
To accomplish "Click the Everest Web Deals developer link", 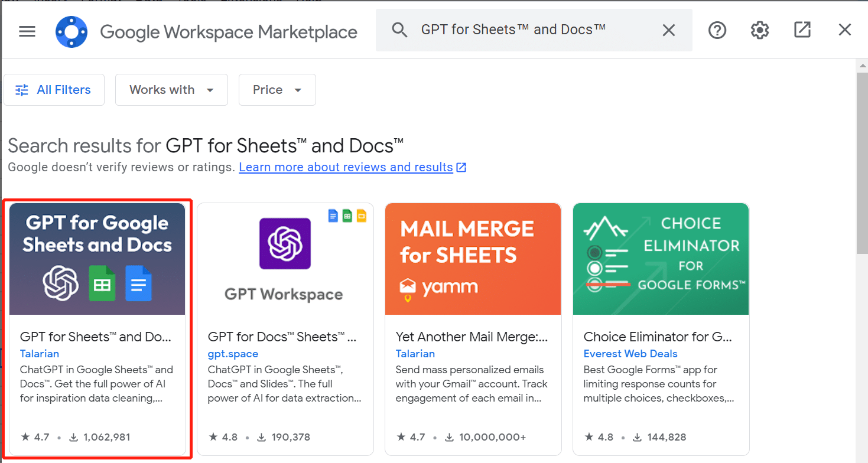I will pyautogui.click(x=630, y=354).
